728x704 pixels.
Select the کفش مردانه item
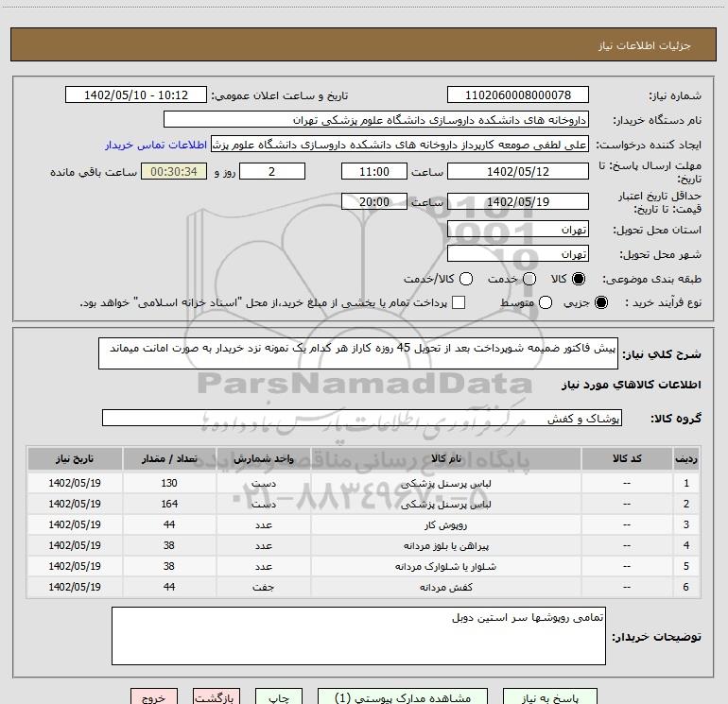point(445,587)
